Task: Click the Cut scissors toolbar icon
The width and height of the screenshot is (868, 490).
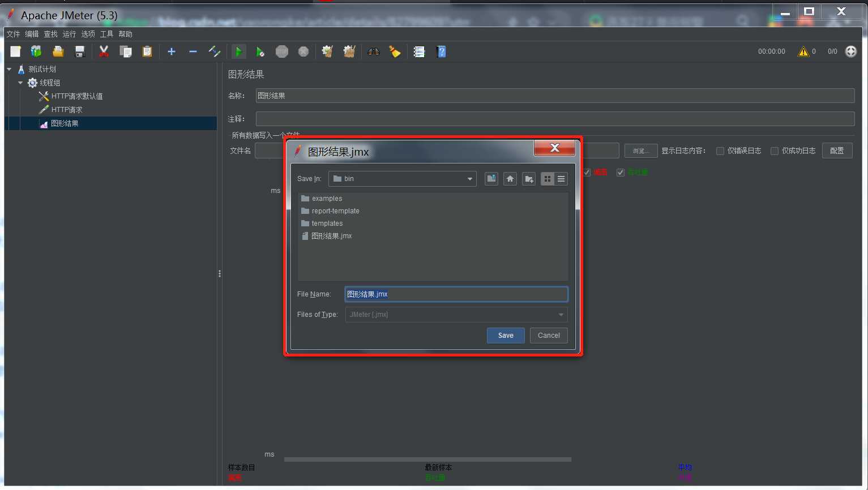Action: click(104, 51)
